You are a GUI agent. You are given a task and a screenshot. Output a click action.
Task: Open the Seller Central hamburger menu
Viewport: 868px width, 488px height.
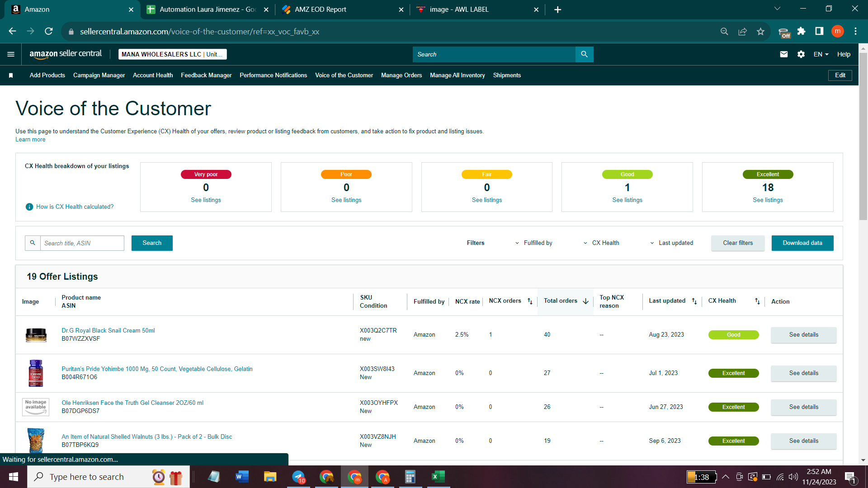pos(11,54)
